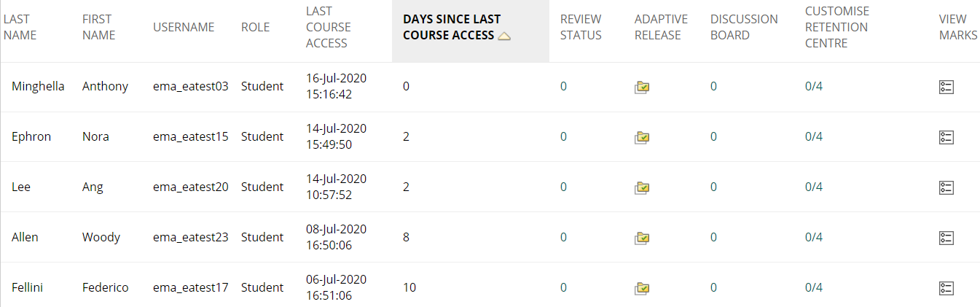
Task: Open Adaptive Release icon for Woody Allen
Action: 642,238
